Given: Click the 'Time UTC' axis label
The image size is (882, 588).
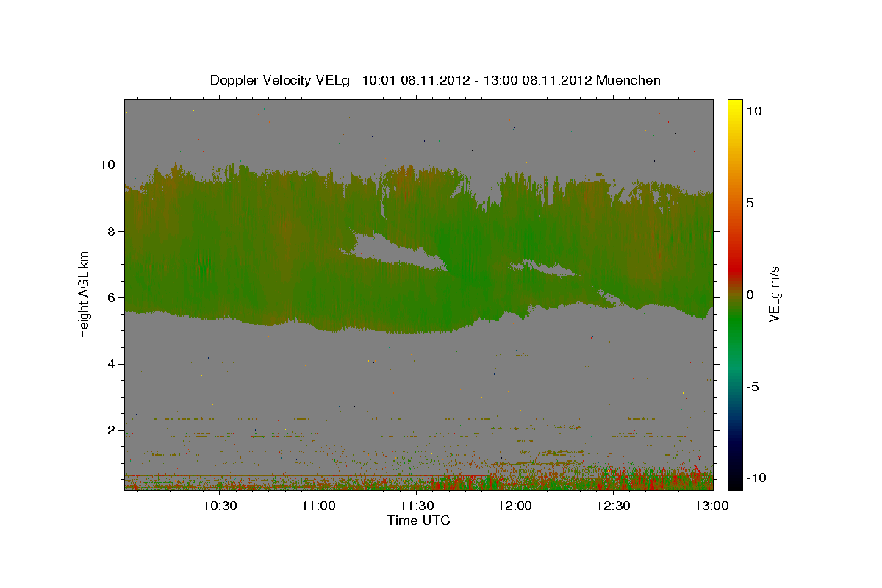Looking at the screenshot, I should [418, 520].
